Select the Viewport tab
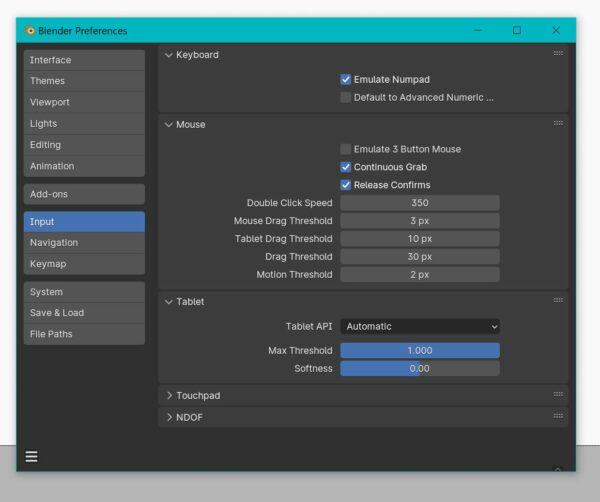600x502 pixels. (84, 103)
